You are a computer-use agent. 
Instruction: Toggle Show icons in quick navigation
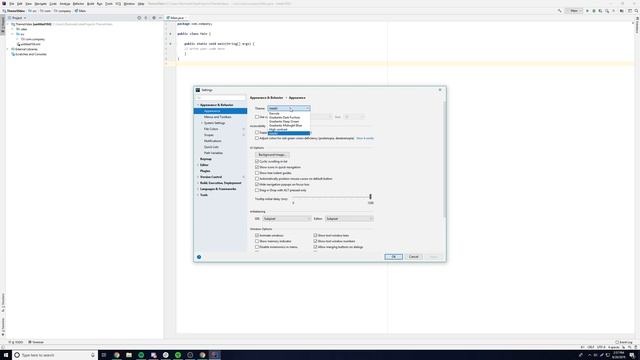tap(257, 167)
